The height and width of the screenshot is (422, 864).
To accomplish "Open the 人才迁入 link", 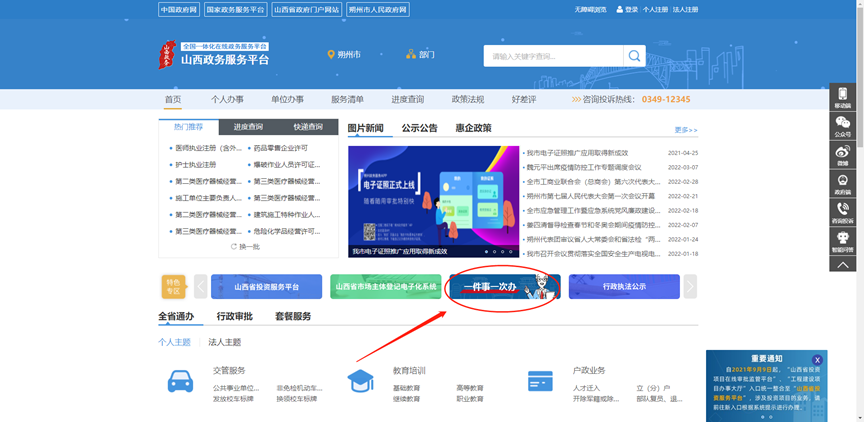I will click(x=586, y=388).
